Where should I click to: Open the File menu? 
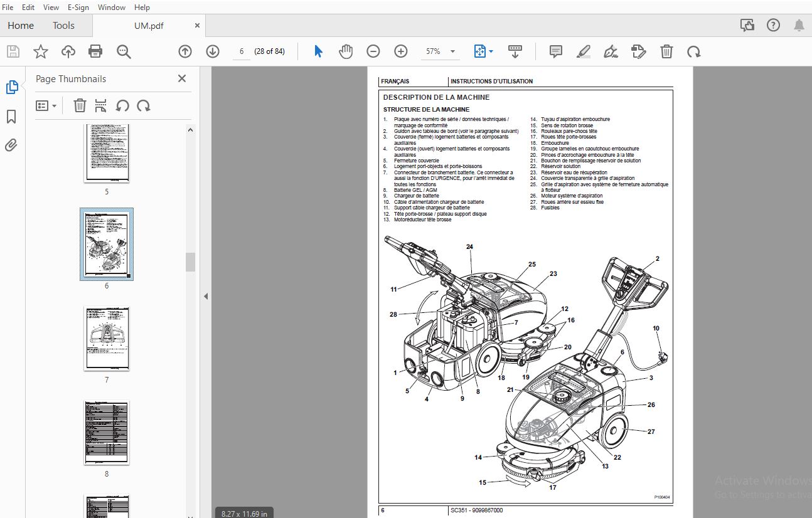[x=8, y=8]
